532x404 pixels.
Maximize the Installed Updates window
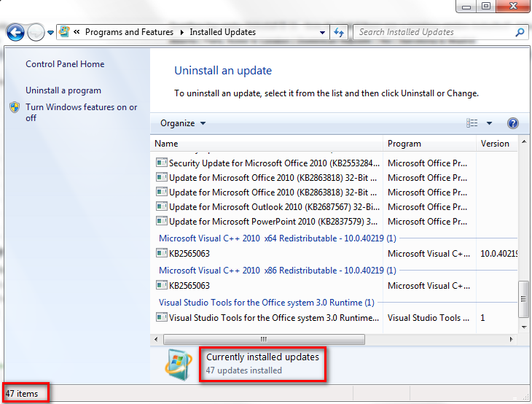tap(486, 6)
